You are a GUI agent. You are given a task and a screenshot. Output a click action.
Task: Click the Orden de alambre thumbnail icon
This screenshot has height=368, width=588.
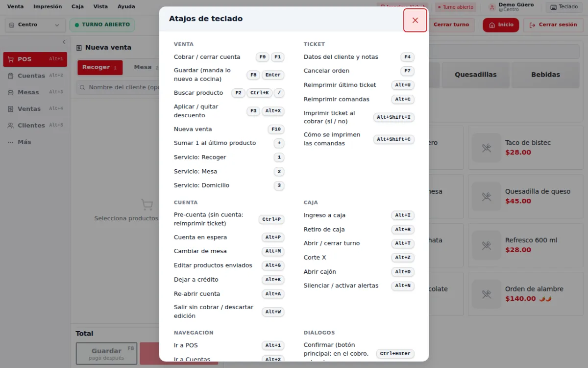(x=487, y=294)
